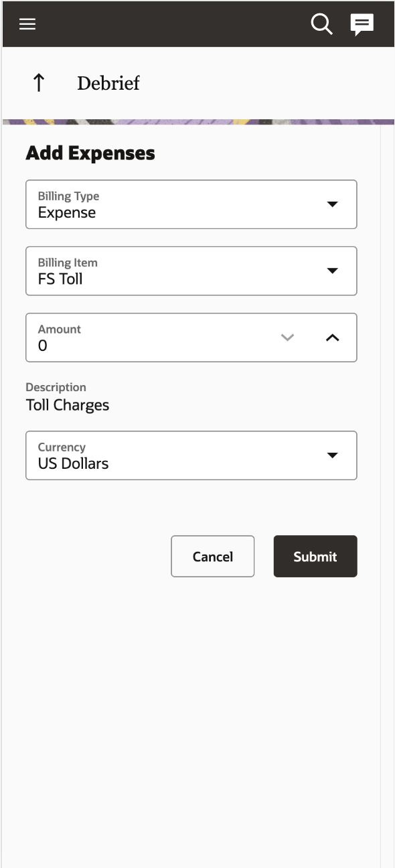Select the FS Toll billing item field

point(191,271)
